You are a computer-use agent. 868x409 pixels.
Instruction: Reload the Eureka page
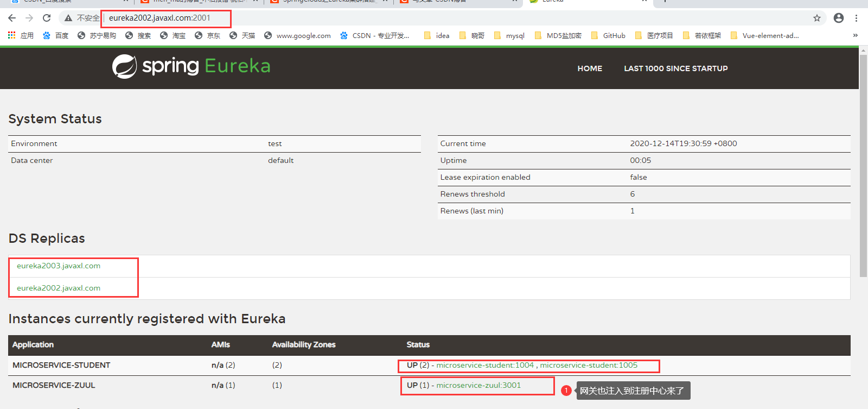[x=47, y=18]
